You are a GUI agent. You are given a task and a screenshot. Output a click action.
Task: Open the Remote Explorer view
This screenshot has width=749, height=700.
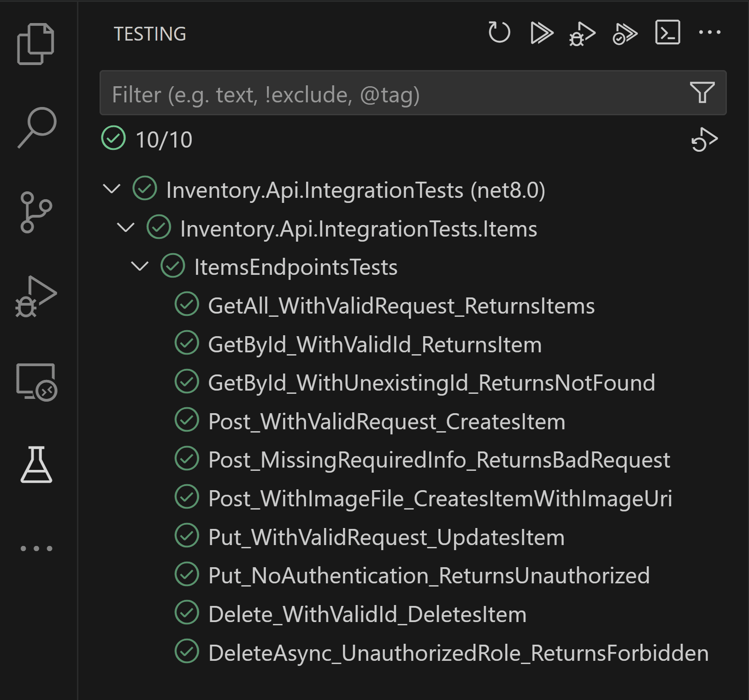point(36,382)
